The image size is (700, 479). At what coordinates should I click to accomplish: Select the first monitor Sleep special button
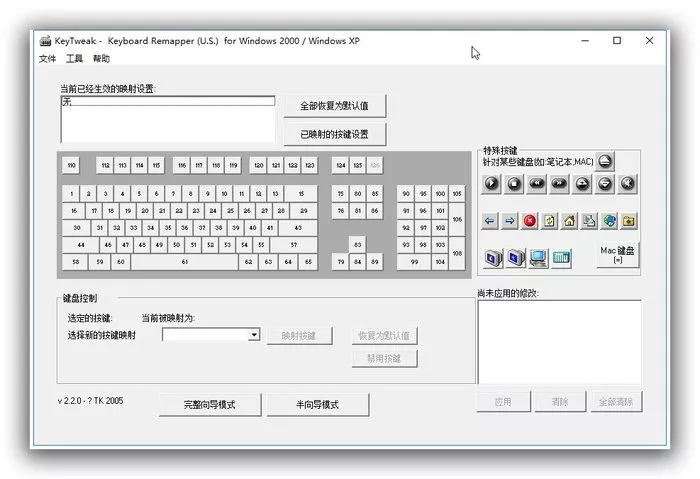(x=493, y=258)
